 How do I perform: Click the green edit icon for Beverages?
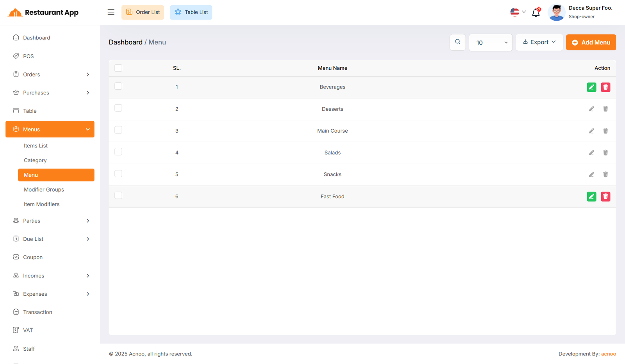(591, 87)
